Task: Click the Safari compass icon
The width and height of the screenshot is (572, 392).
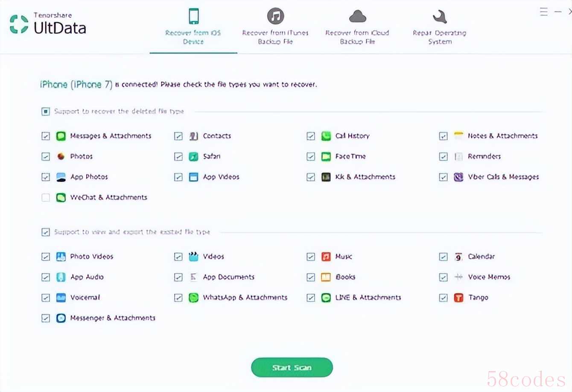Action: pos(194,156)
